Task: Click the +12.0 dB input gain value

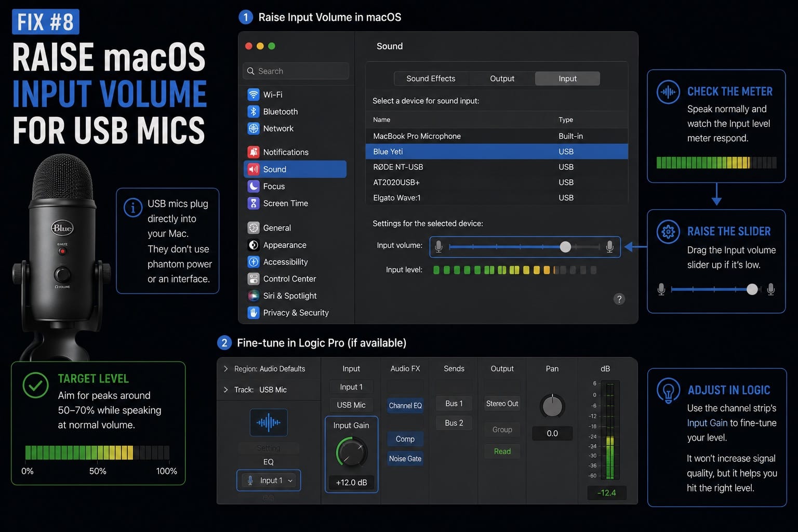Action: tap(352, 483)
